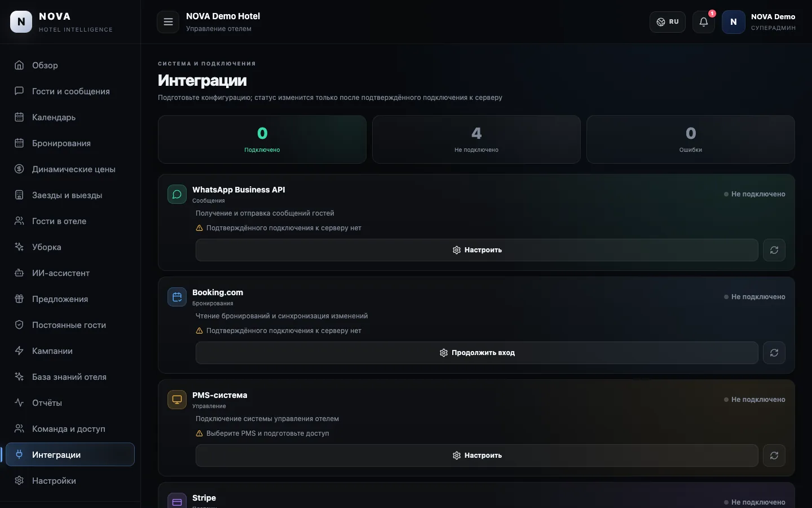Click Настроить for WhatsApp Business API
812x508 pixels.
pos(476,250)
